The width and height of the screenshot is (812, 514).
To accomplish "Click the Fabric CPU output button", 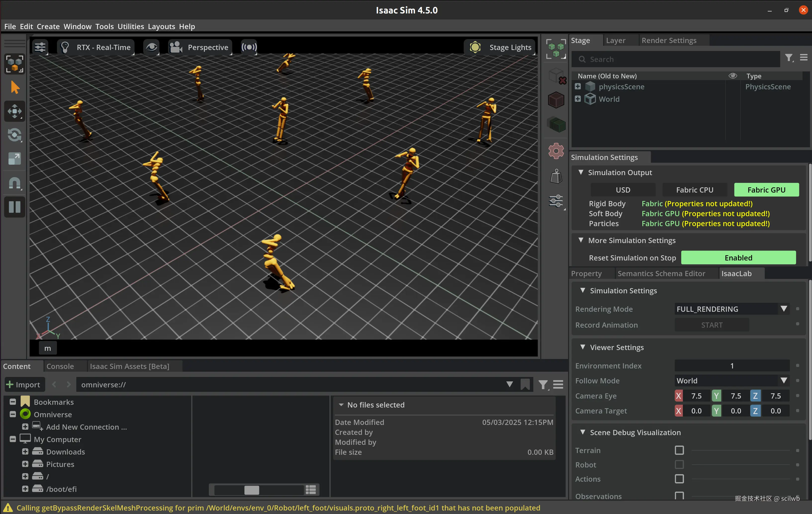I will tap(694, 190).
